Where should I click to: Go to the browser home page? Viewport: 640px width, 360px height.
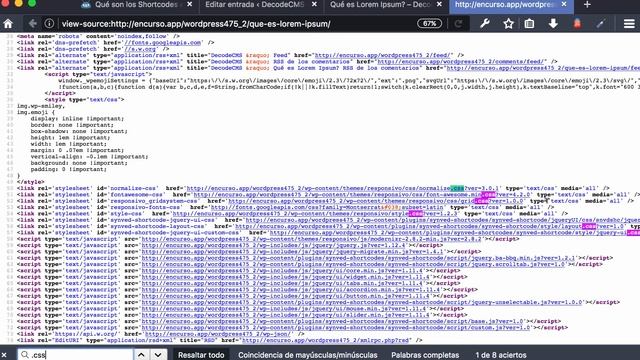pos(8,24)
